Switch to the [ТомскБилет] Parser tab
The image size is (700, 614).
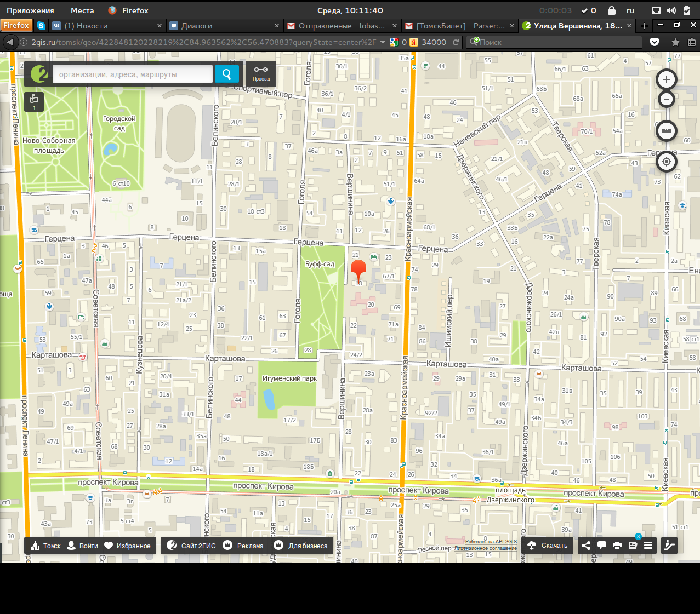[x=459, y=26]
